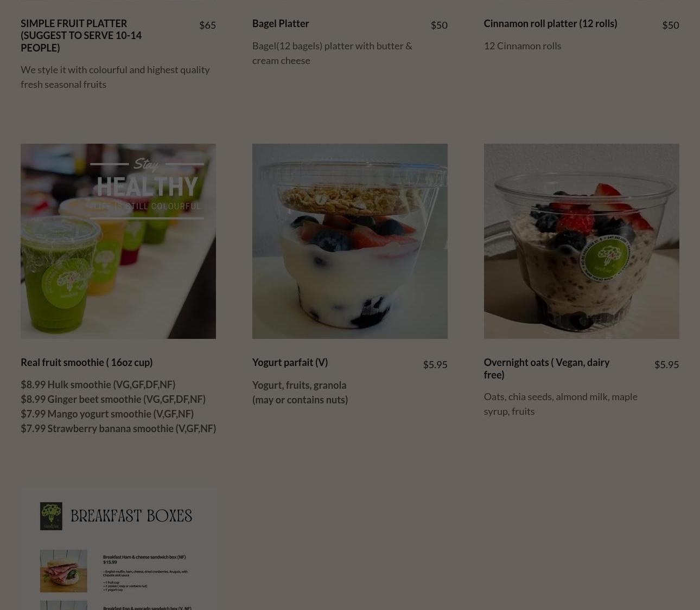
Task: Select the Hulk smoothie option line
Action: pyautogui.click(x=98, y=384)
